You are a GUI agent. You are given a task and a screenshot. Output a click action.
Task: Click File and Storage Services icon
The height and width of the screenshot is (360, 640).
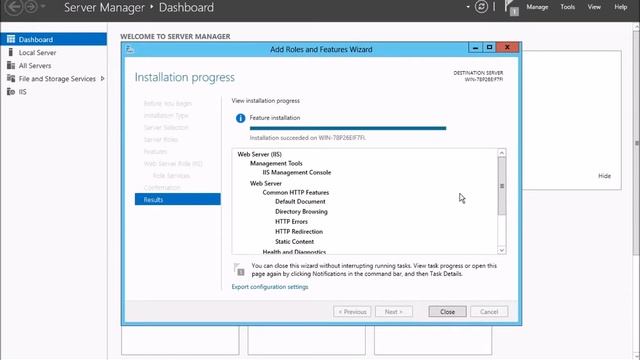pos(11,78)
